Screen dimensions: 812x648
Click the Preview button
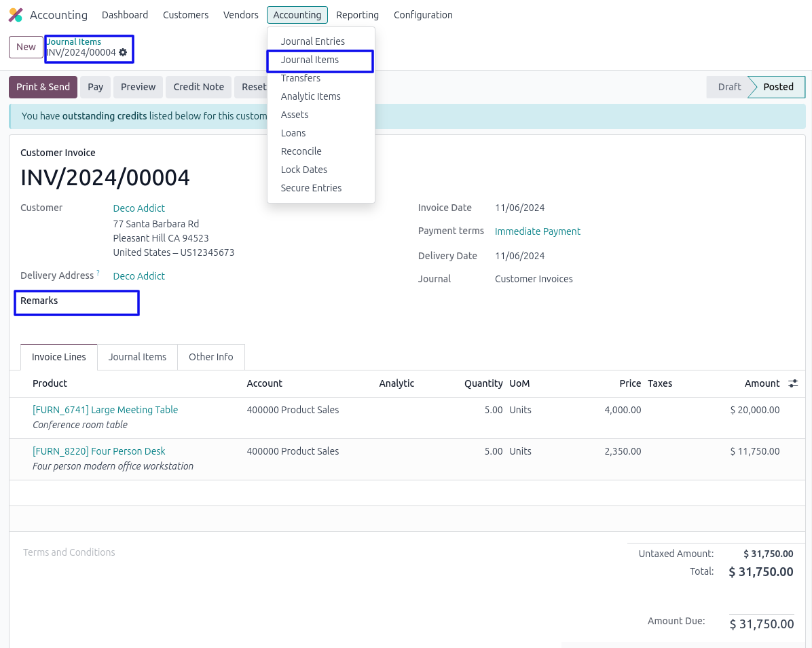(x=139, y=87)
